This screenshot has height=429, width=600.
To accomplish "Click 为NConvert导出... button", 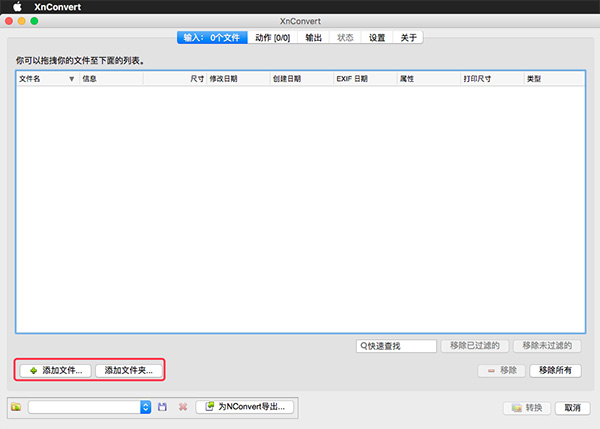I will point(245,407).
